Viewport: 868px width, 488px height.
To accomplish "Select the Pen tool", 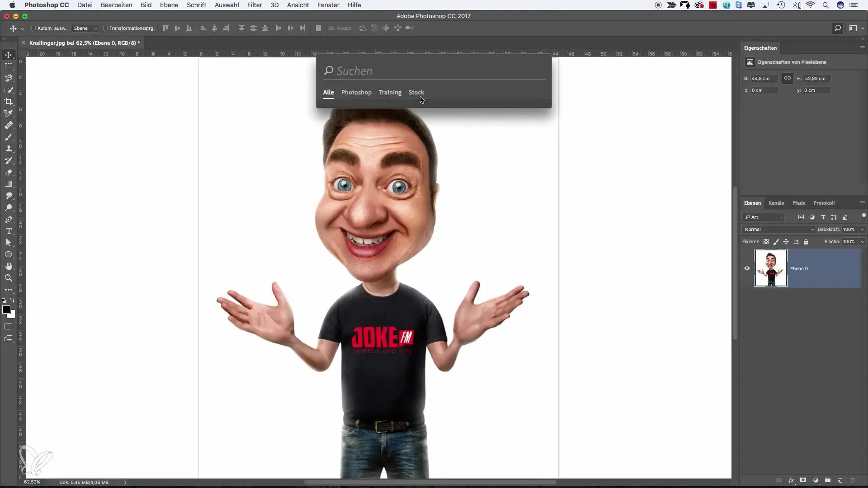I will (9, 219).
